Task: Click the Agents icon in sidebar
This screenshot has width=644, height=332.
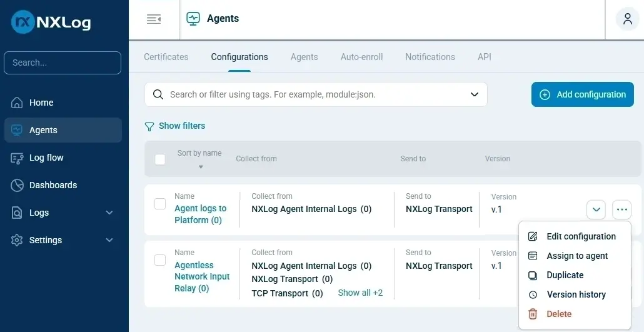Action: click(x=17, y=130)
